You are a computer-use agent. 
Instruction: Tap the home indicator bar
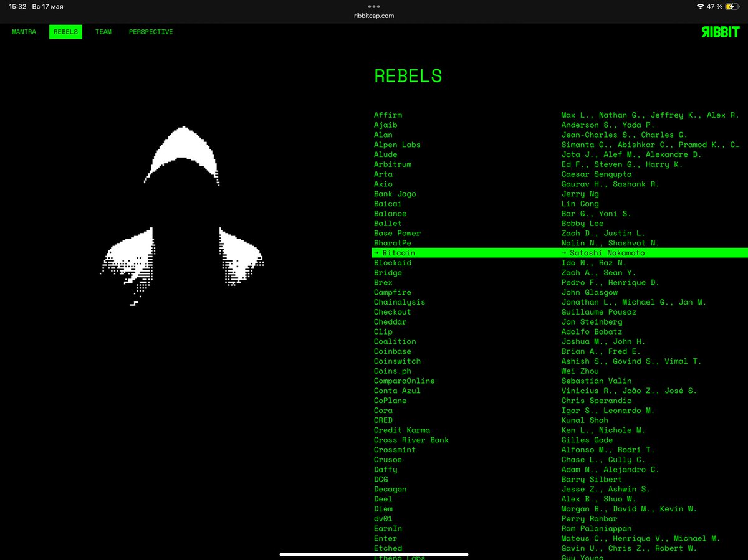(x=374, y=554)
